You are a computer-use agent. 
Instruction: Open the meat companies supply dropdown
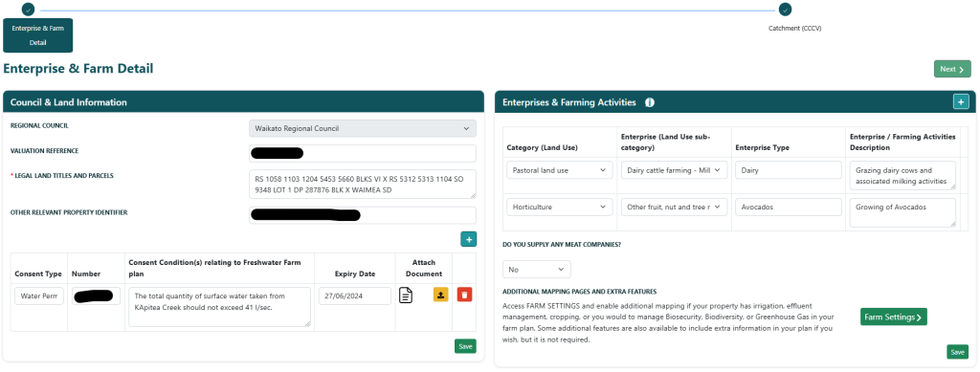click(537, 270)
